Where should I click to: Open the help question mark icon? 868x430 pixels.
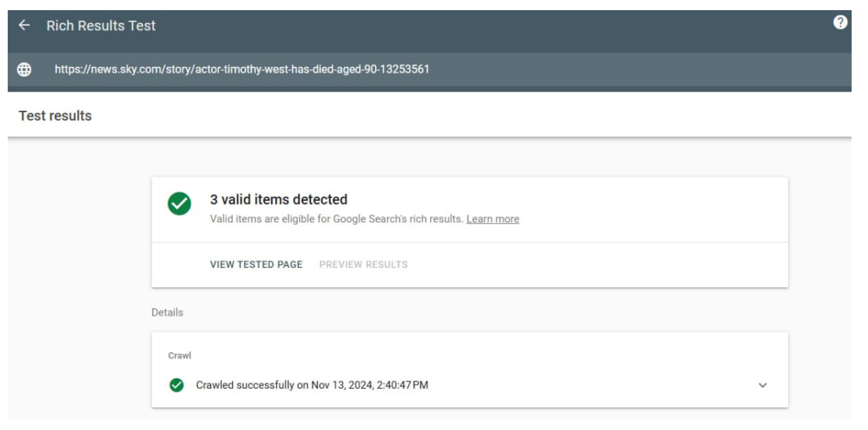pyautogui.click(x=840, y=23)
